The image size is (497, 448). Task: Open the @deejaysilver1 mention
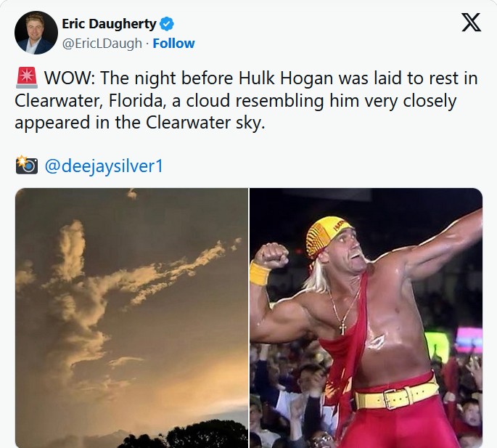104,166
